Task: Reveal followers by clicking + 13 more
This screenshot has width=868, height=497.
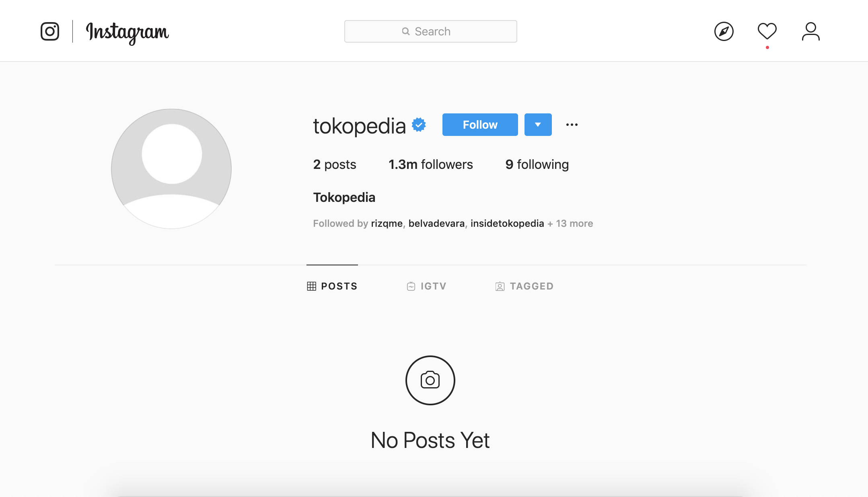Action: [570, 223]
